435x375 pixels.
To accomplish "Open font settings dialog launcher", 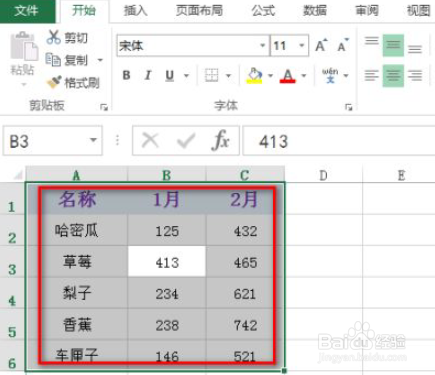I will click(349, 107).
